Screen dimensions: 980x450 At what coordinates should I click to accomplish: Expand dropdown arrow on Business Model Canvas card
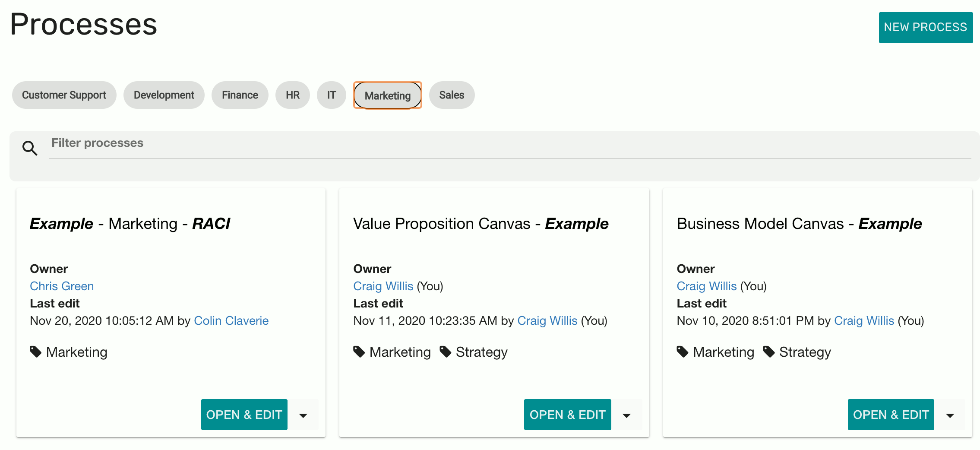[x=950, y=415]
